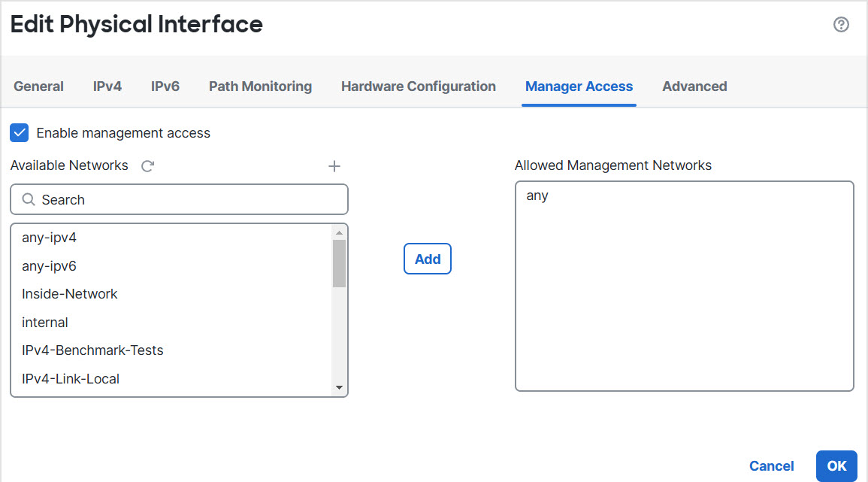Cancel the Edit Physical Interface dialog
The height and width of the screenshot is (482, 868).
[x=771, y=465]
